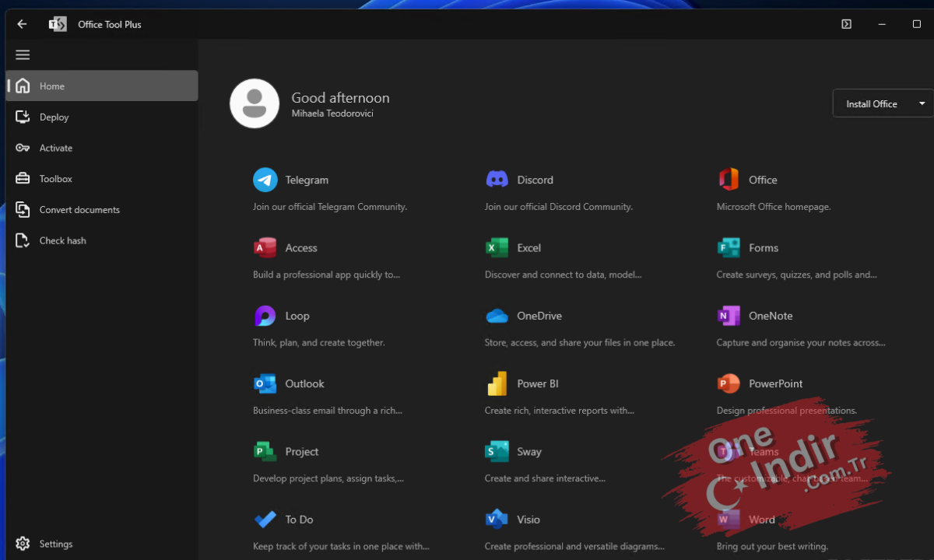This screenshot has height=560, width=934.
Task: Click the name Mihaela Teodorovici
Action: coord(332,114)
